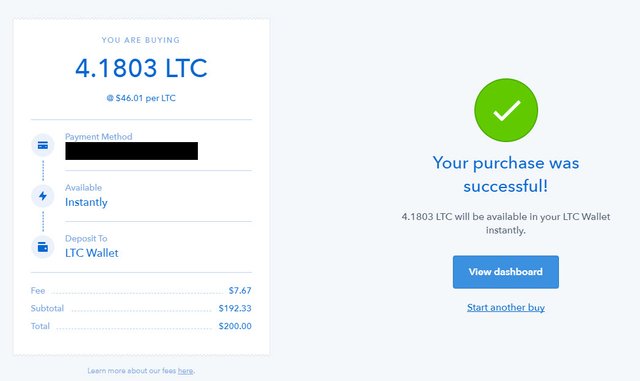Viewport: 640px width, 381px height.
Task: Click the $46.01 per LTC rate text
Action: pyautogui.click(x=141, y=98)
